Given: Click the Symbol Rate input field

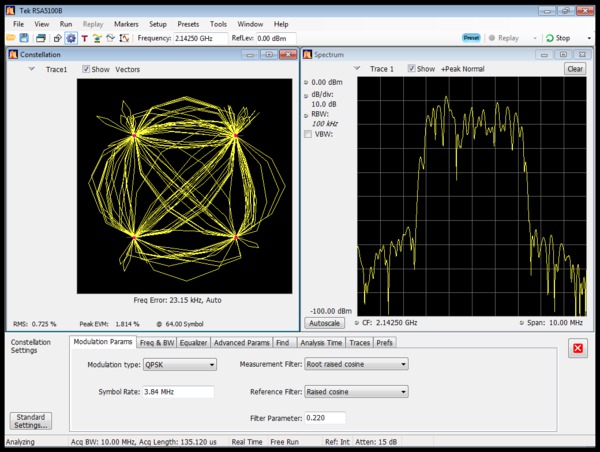Looking at the screenshot, I should [x=179, y=391].
